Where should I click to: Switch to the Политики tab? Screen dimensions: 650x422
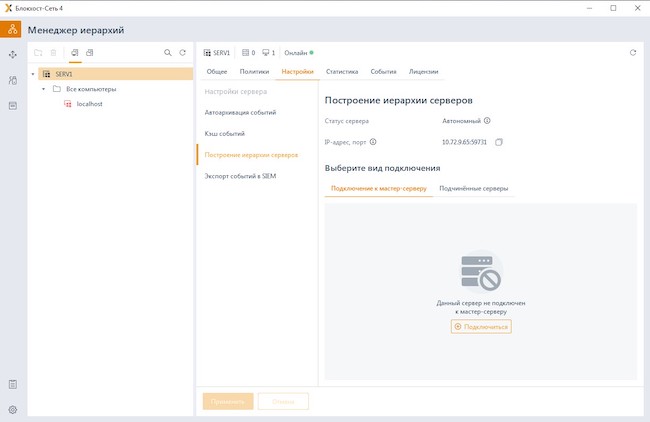(254, 71)
